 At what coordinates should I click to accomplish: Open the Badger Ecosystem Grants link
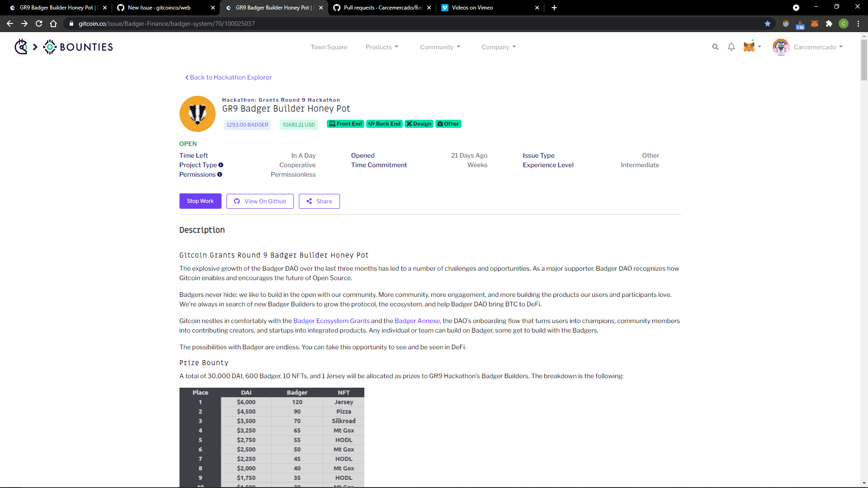[331, 321]
